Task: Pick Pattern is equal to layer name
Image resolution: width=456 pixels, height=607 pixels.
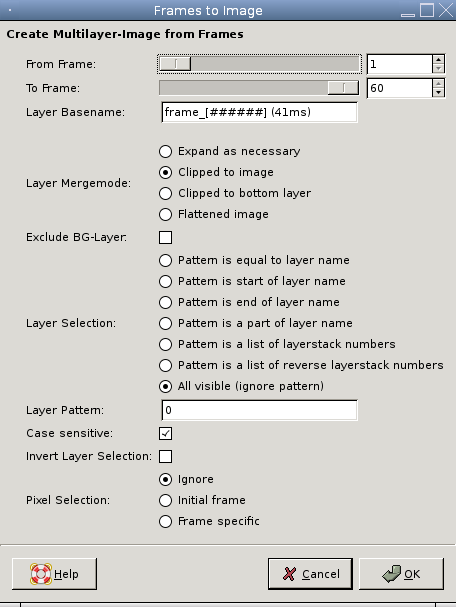Action: tap(254, 260)
